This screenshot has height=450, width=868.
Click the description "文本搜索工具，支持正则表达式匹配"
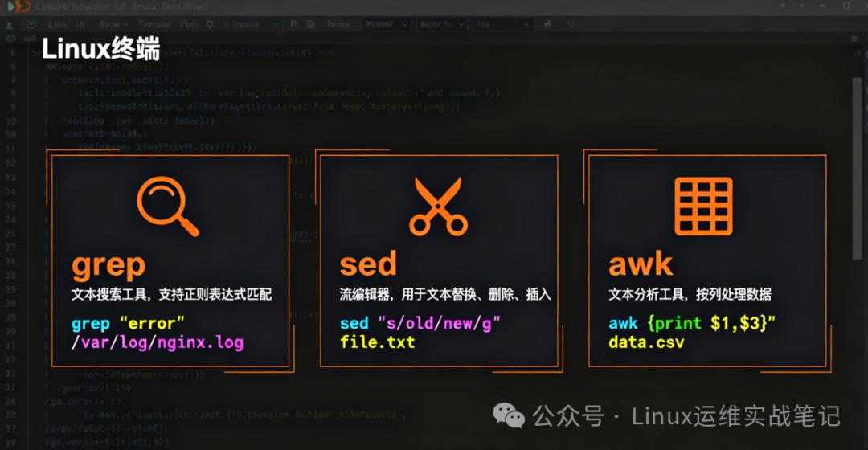(172, 294)
